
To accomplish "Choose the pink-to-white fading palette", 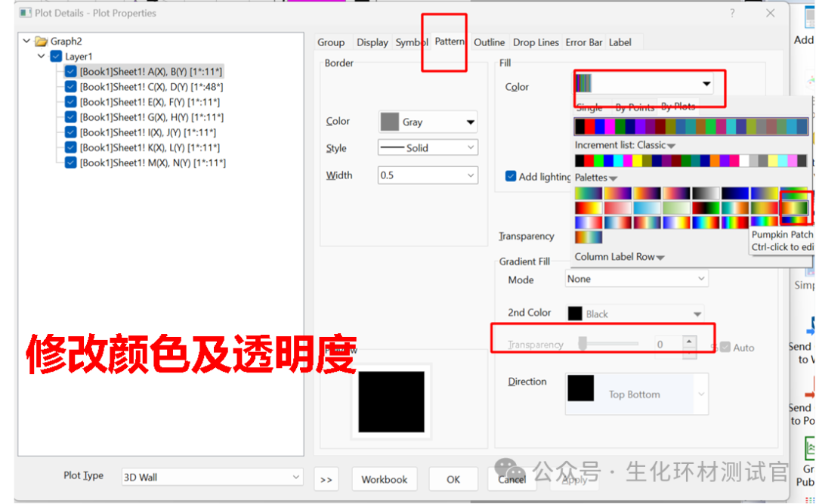I will click(618, 208).
